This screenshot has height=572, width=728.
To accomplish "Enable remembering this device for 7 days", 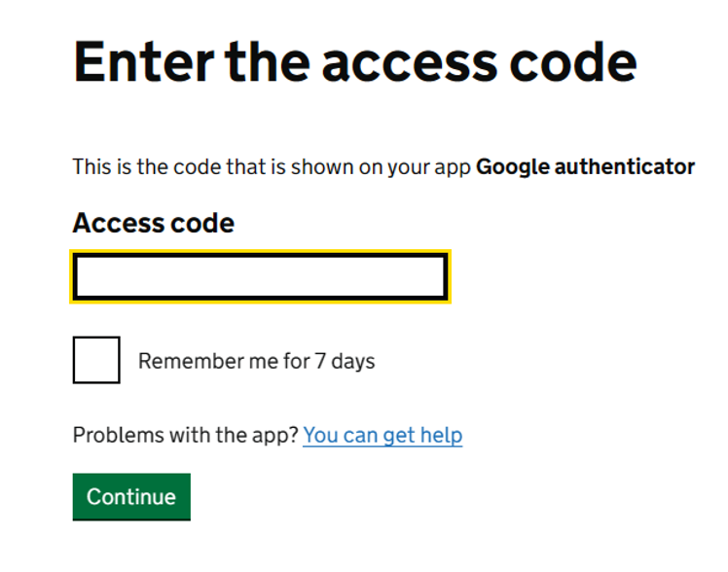I will [96, 360].
